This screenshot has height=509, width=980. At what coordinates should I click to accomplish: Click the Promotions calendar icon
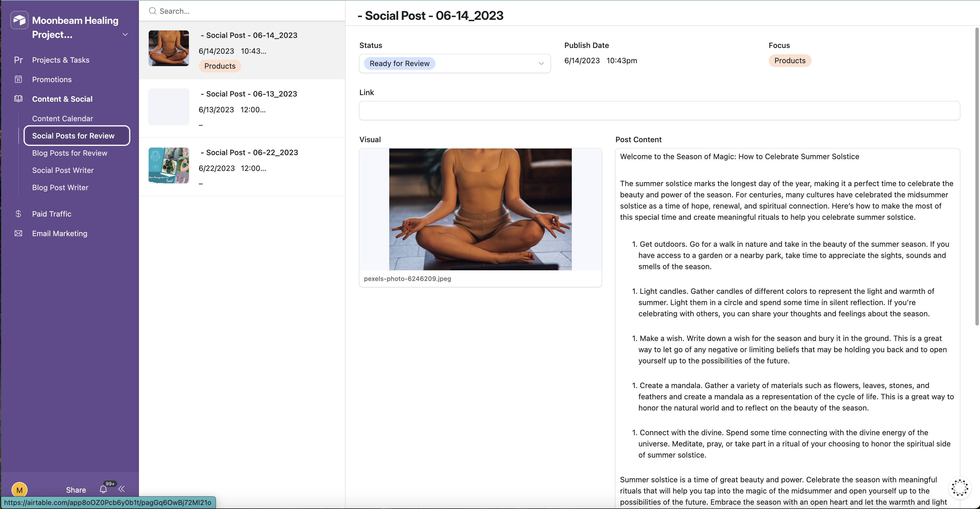18,79
